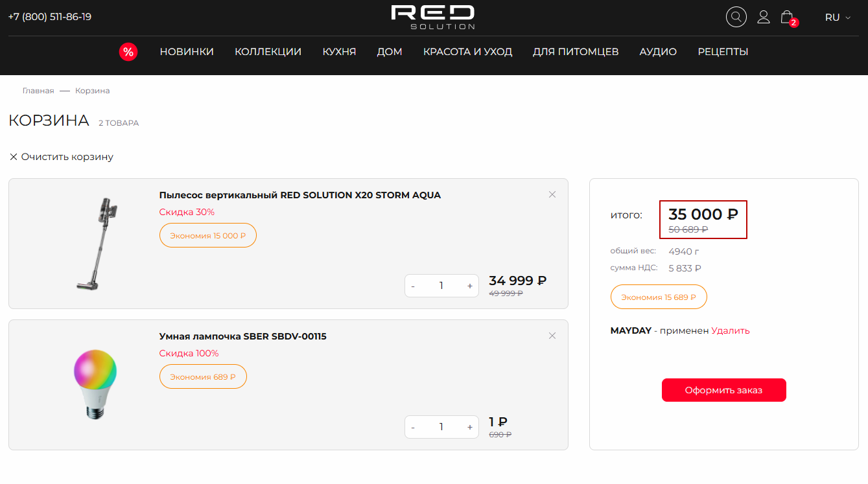868x484 pixels.
Task: Open the ДОМ menu item
Action: [390, 52]
